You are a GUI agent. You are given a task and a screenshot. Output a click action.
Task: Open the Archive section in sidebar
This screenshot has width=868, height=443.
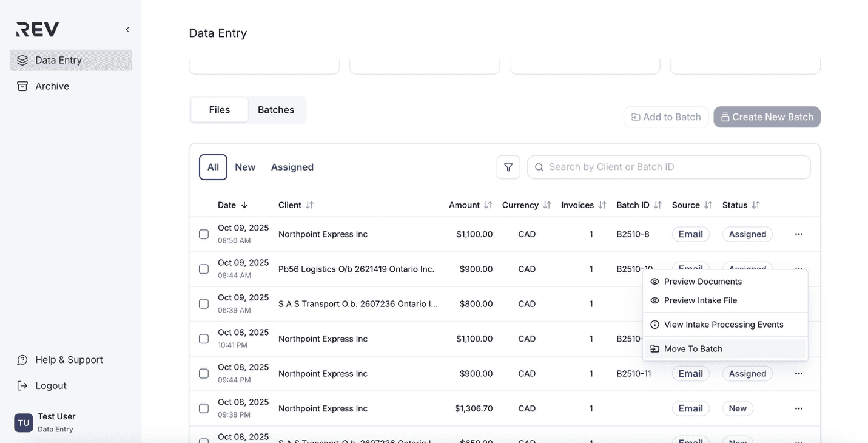click(52, 86)
